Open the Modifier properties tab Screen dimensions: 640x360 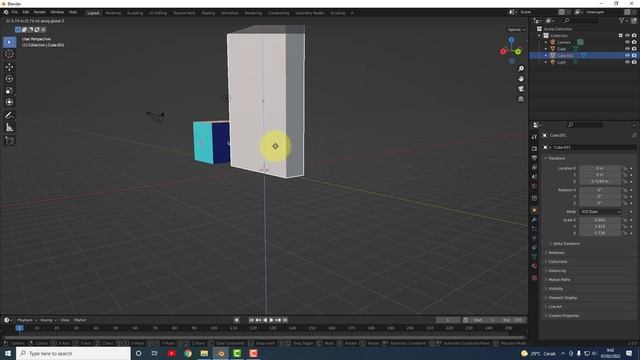[x=534, y=220]
